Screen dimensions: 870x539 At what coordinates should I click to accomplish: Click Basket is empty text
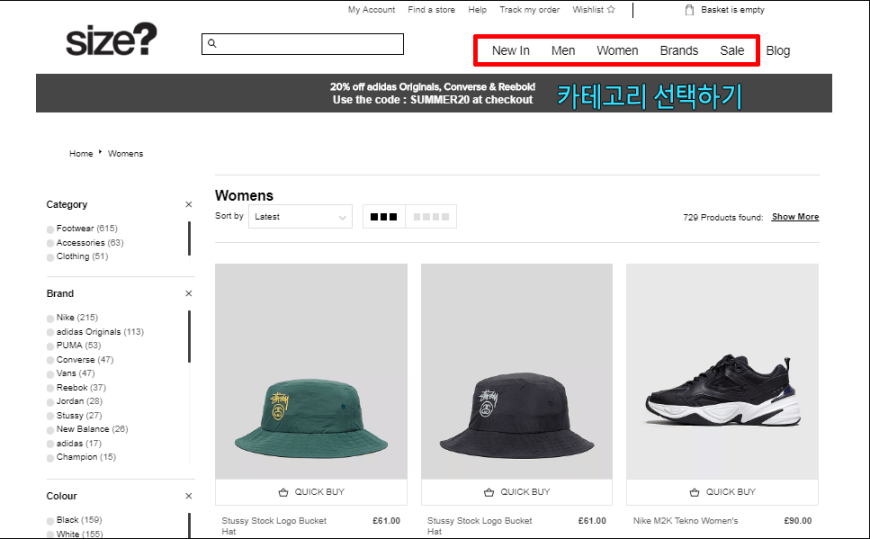(x=732, y=9)
